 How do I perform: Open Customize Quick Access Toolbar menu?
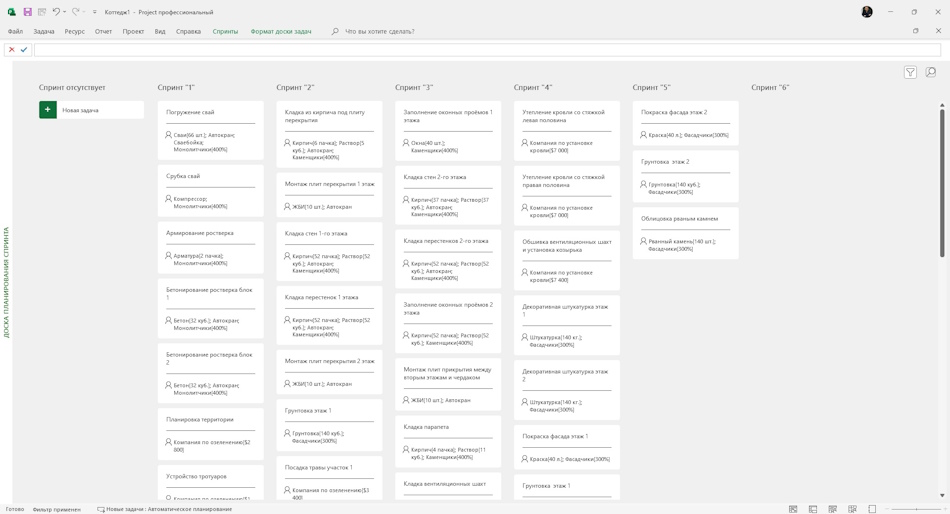point(95,12)
